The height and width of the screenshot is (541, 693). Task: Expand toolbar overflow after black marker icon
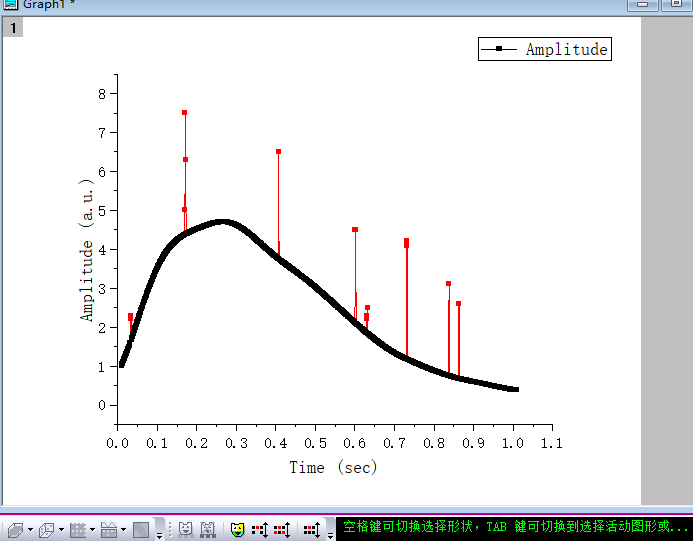point(330,531)
